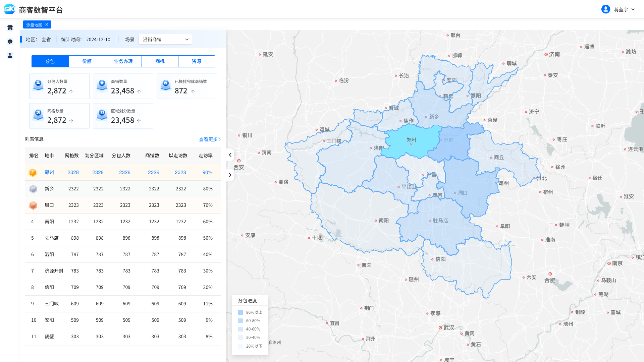Screen dimensions: 644x362
Task: Close the 沙盘地图 tab with its X
Action: pos(46,24)
